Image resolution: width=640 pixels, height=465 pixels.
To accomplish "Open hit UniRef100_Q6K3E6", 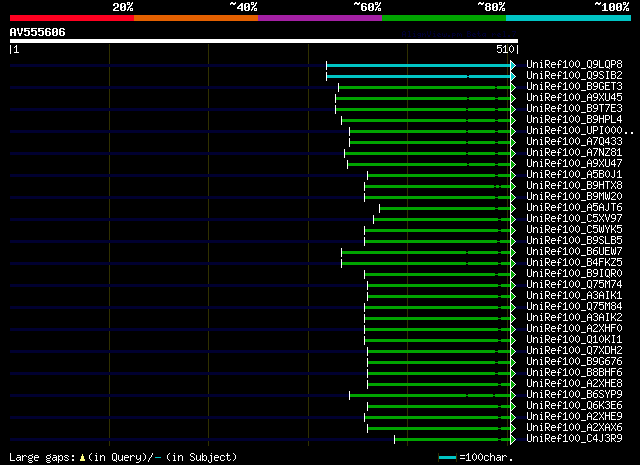I will coord(574,406).
